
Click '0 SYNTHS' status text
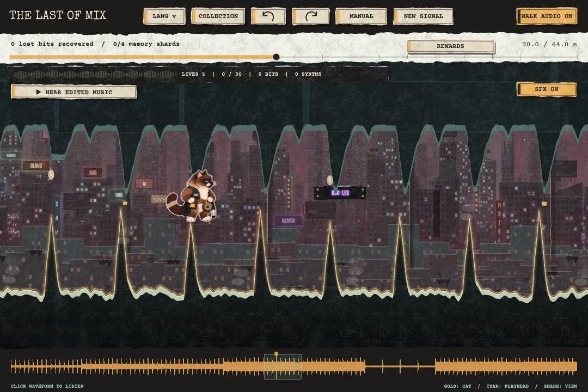pyautogui.click(x=308, y=74)
